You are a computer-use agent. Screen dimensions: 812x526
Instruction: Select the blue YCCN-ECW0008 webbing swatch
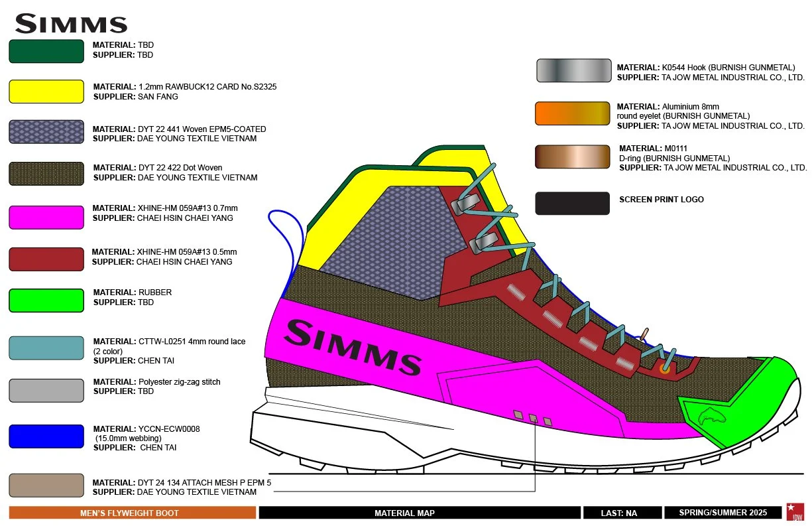(46, 436)
